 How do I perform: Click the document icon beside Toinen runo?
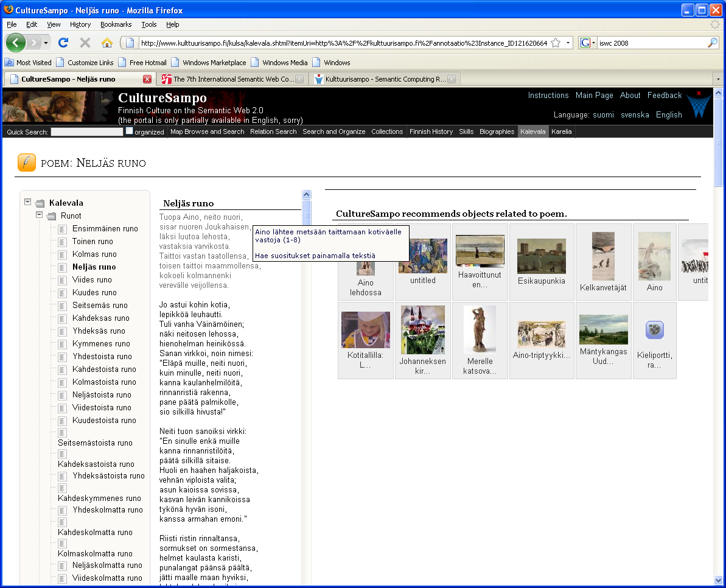[63, 242]
